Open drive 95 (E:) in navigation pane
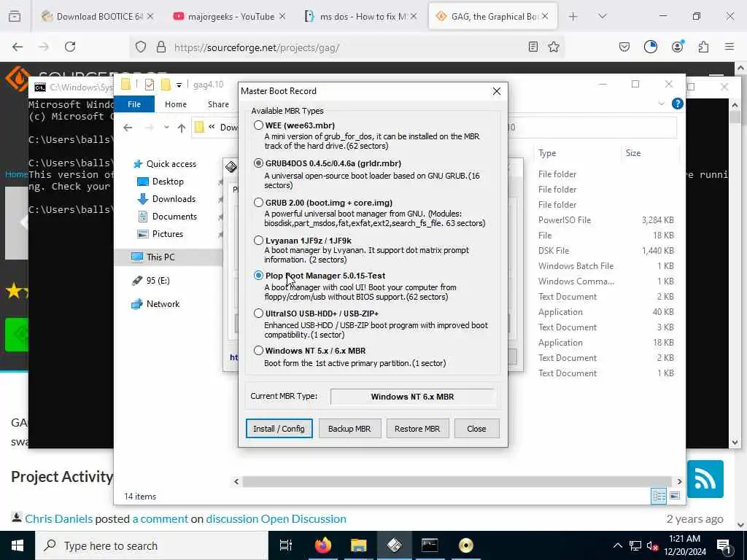Viewport: 747px width, 560px height. pyautogui.click(x=151, y=281)
